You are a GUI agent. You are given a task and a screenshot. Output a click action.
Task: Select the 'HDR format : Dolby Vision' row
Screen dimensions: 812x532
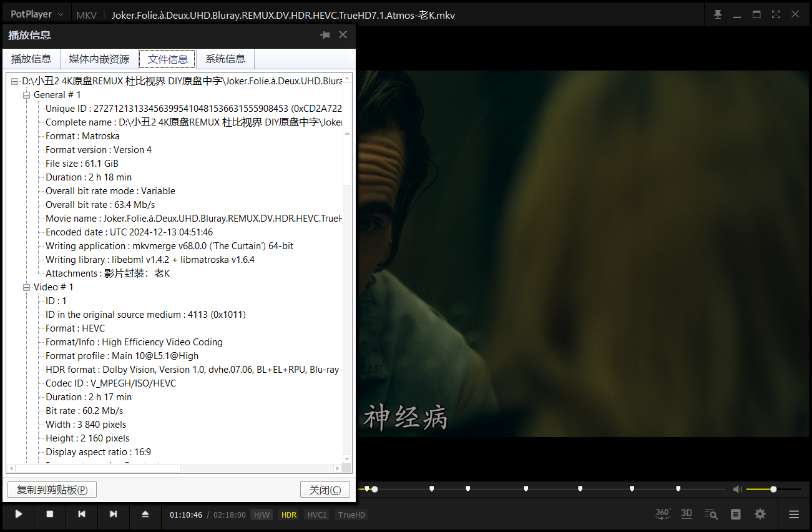193,370
